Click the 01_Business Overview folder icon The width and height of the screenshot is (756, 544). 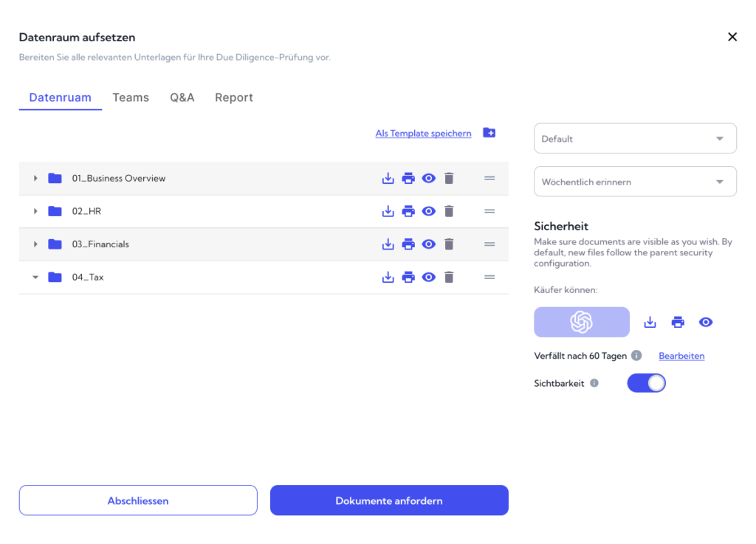(x=55, y=179)
